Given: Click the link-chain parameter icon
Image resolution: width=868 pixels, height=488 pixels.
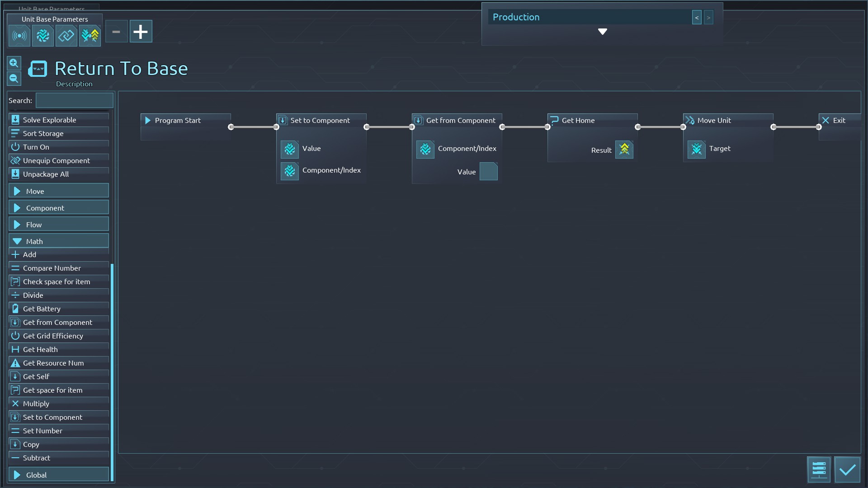Looking at the screenshot, I should 66,36.
